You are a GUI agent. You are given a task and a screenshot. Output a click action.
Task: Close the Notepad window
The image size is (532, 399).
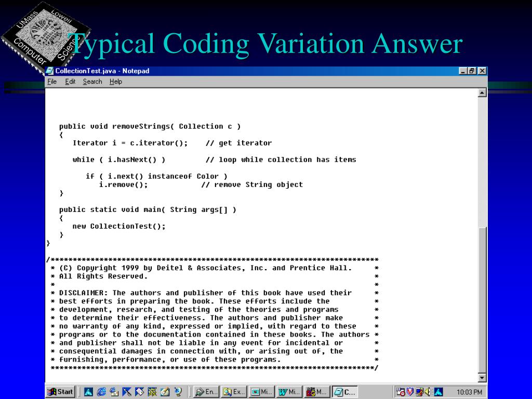[x=482, y=71]
